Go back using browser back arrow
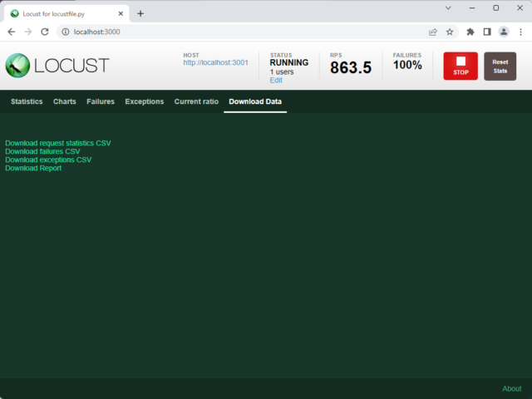 point(12,32)
